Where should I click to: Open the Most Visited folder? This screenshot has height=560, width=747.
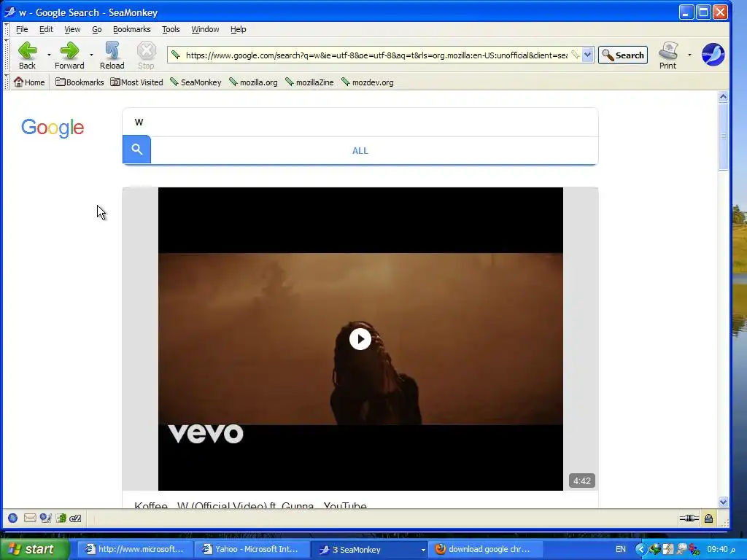point(136,82)
